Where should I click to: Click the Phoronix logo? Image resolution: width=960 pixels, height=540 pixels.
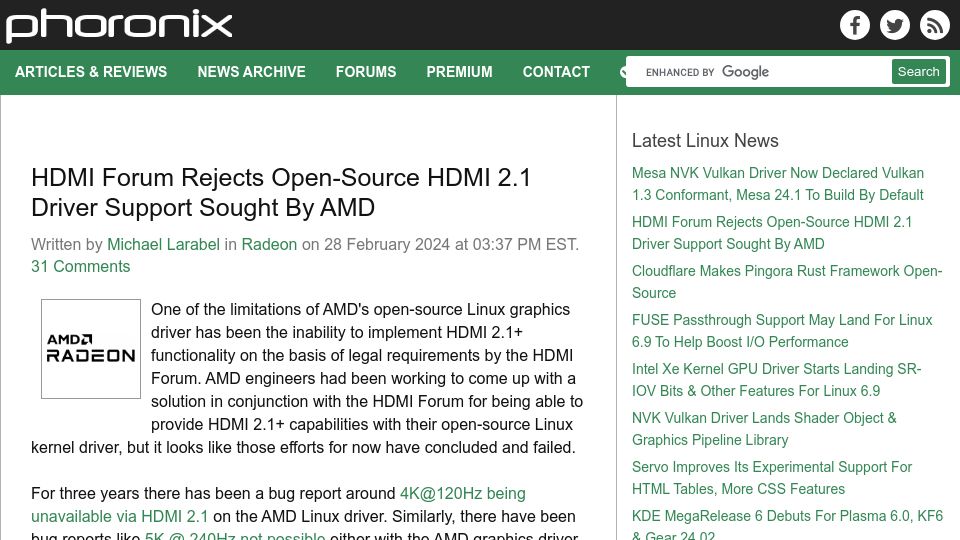119,25
